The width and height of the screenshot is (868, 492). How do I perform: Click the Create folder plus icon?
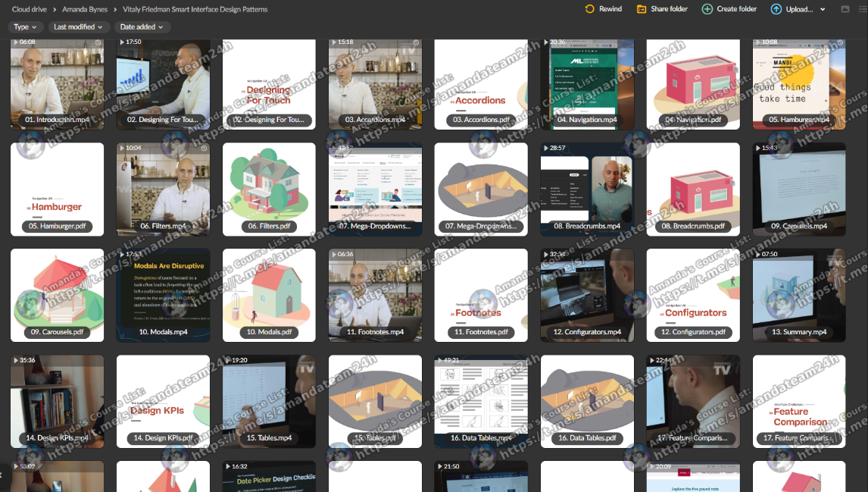pyautogui.click(x=707, y=9)
